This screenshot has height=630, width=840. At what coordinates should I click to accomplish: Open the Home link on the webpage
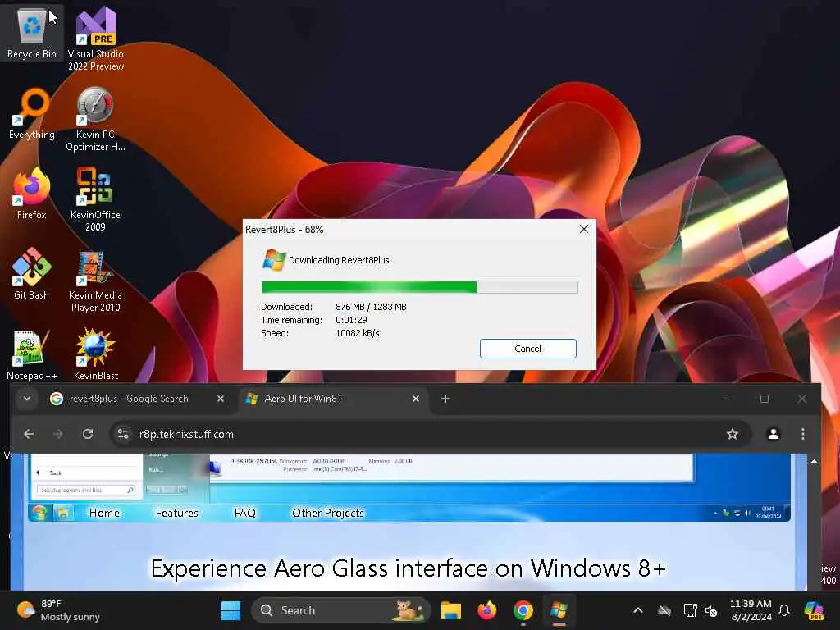pyautogui.click(x=104, y=514)
